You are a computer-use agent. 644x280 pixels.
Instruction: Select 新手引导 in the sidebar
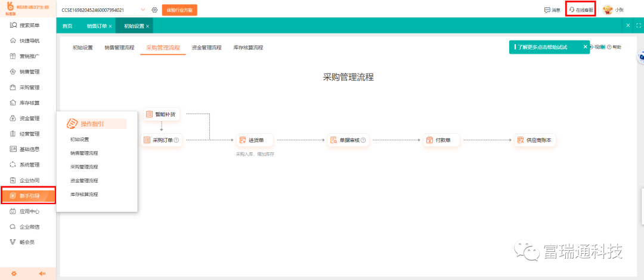[28, 195]
